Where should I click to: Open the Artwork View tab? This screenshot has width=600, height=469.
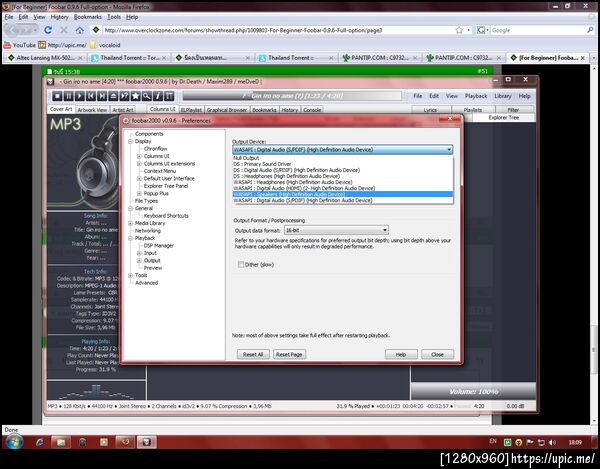pos(92,110)
